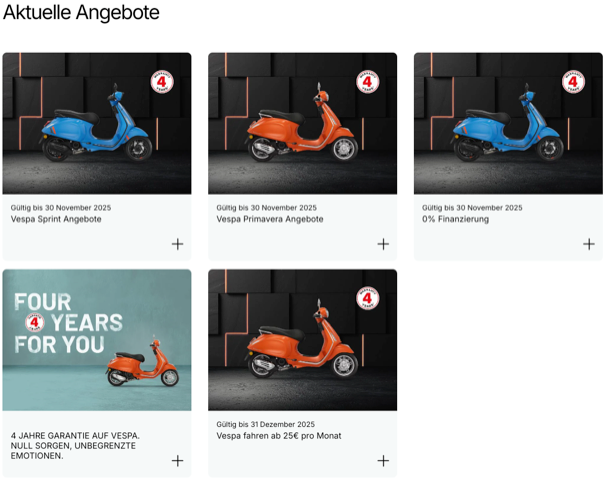This screenshot has width=607, height=480.
Task: Click the warranty badge on 25€ offer image
Action: pyautogui.click(x=367, y=298)
